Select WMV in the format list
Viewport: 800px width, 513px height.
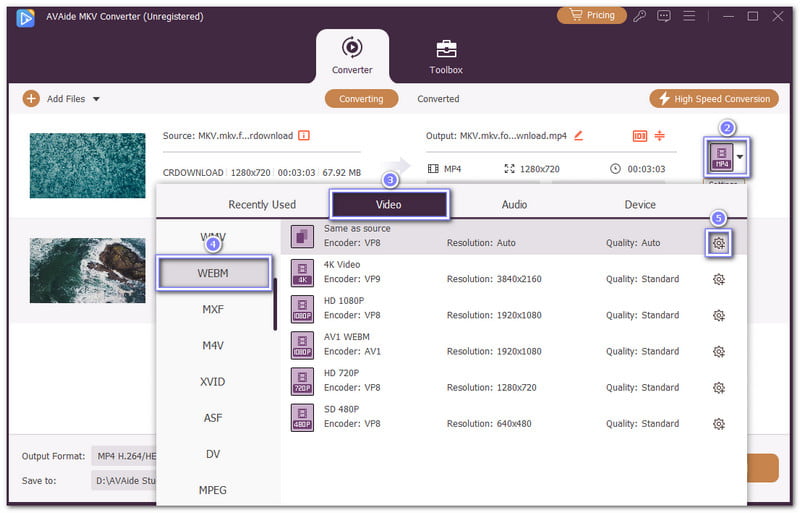tap(213, 237)
